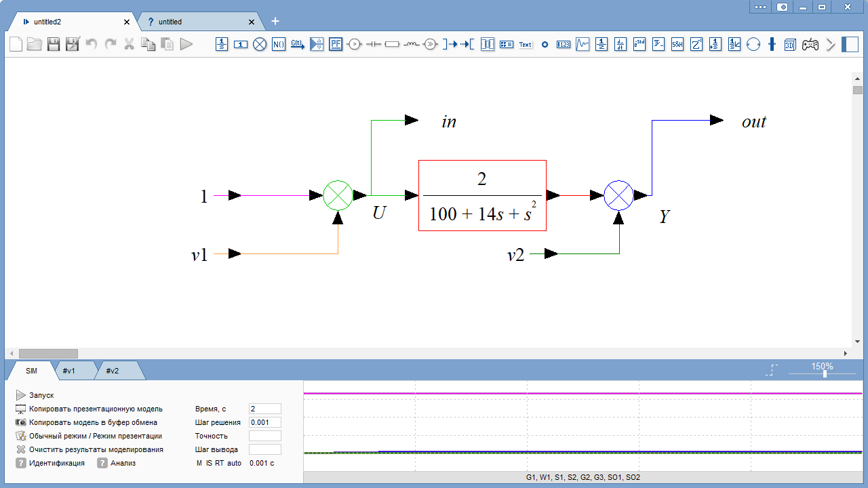Screen dimensions: 868x488
Task: Expand more toolbar items with the chevron arrow
Action: coord(831,45)
